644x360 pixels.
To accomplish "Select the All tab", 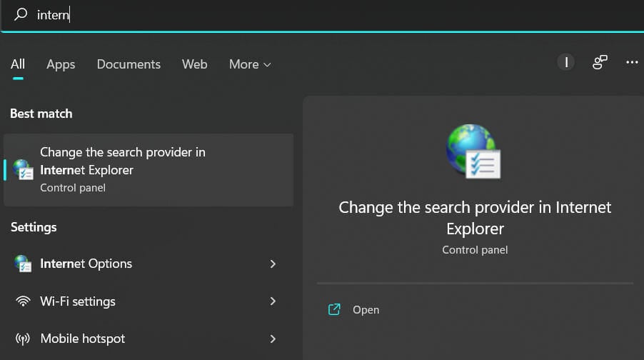I will pos(18,64).
